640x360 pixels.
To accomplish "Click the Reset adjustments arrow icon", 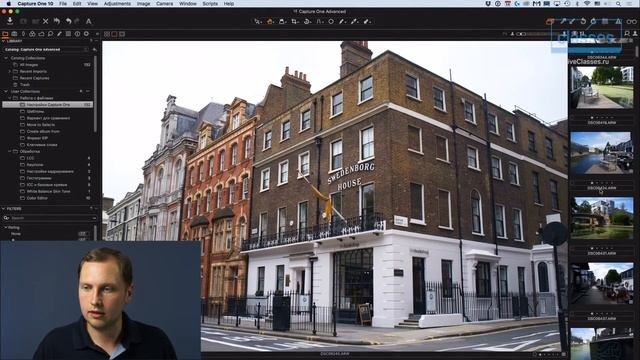I will tap(57, 21).
